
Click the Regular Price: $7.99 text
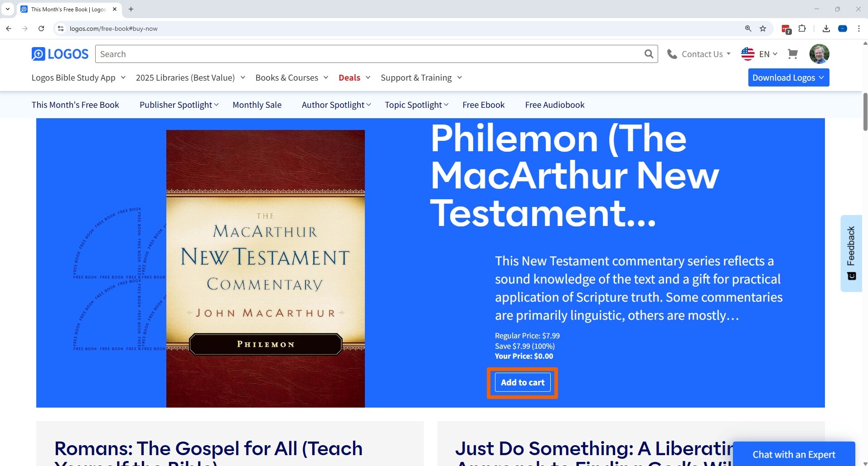click(x=527, y=336)
